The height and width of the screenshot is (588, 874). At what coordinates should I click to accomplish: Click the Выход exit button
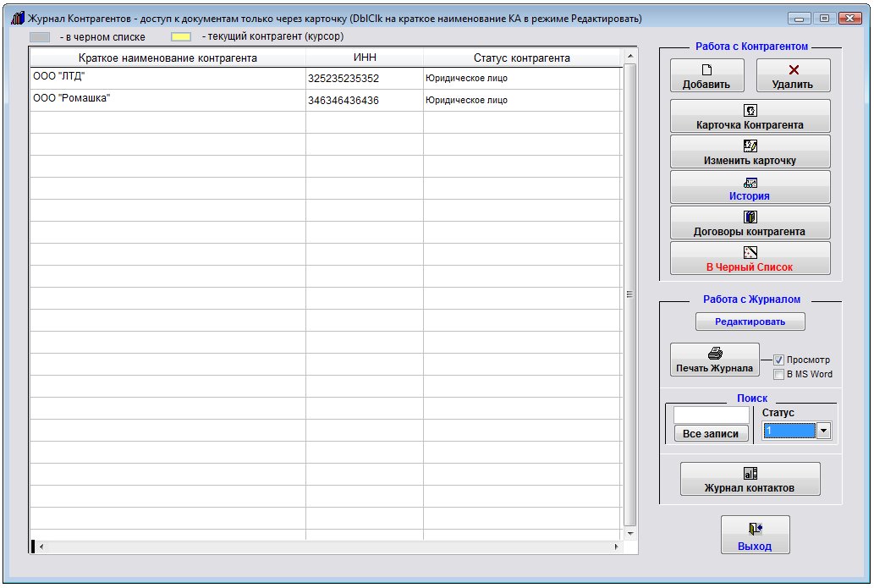coord(755,536)
